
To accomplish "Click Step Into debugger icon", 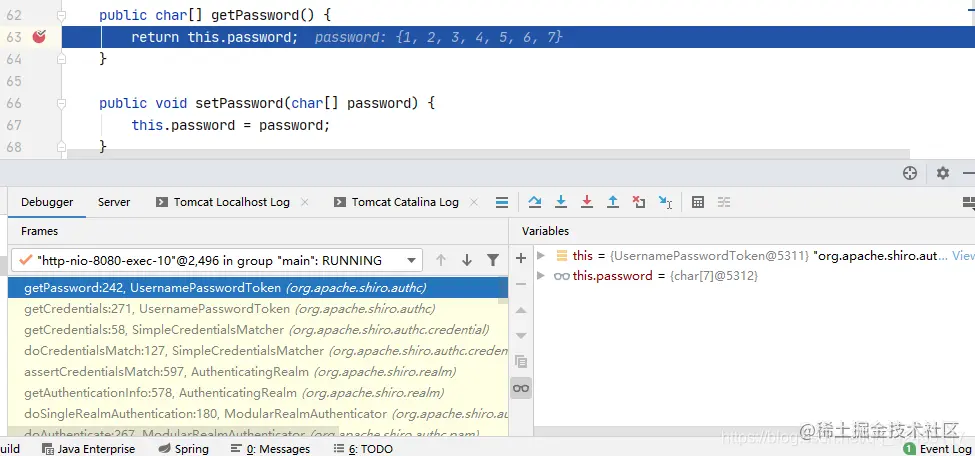I will [x=561, y=202].
